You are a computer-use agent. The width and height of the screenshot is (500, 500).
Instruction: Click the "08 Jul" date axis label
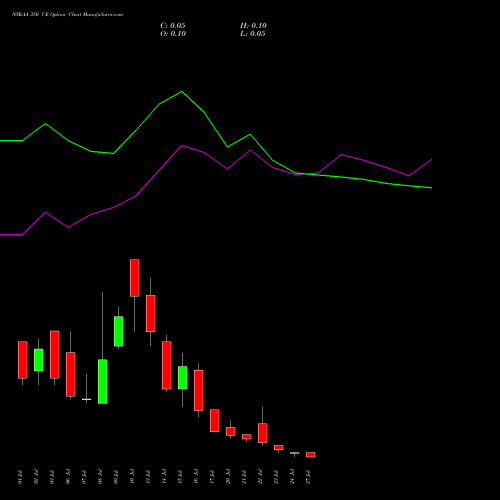[x=100, y=477]
